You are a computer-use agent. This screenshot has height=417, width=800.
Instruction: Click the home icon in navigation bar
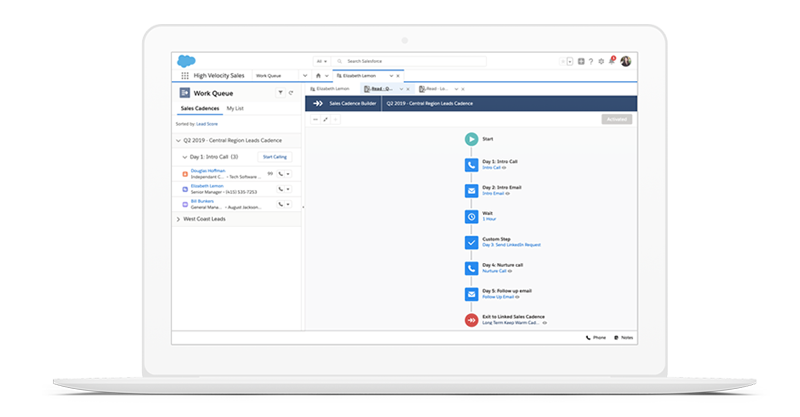coord(318,76)
